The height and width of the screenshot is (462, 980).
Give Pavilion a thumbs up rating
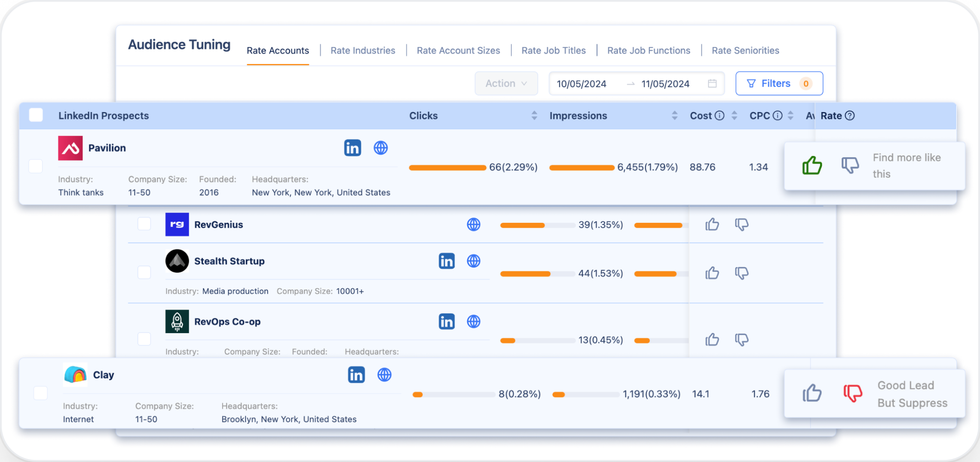(812, 165)
